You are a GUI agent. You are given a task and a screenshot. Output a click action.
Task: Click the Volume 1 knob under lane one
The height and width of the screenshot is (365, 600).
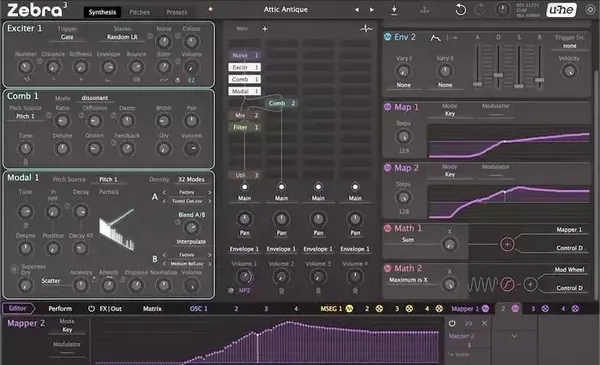click(245, 276)
